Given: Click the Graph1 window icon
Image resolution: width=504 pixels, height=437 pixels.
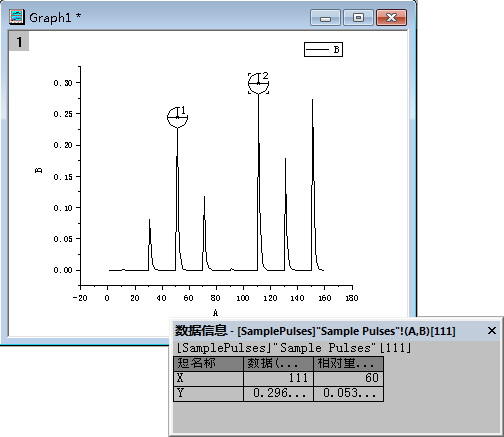Looking at the screenshot, I should [16, 17].
